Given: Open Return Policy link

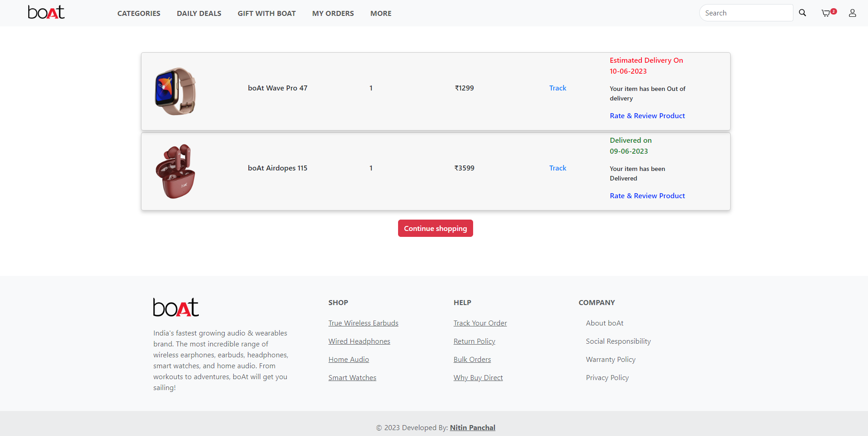Looking at the screenshot, I should (x=474, y=341).
